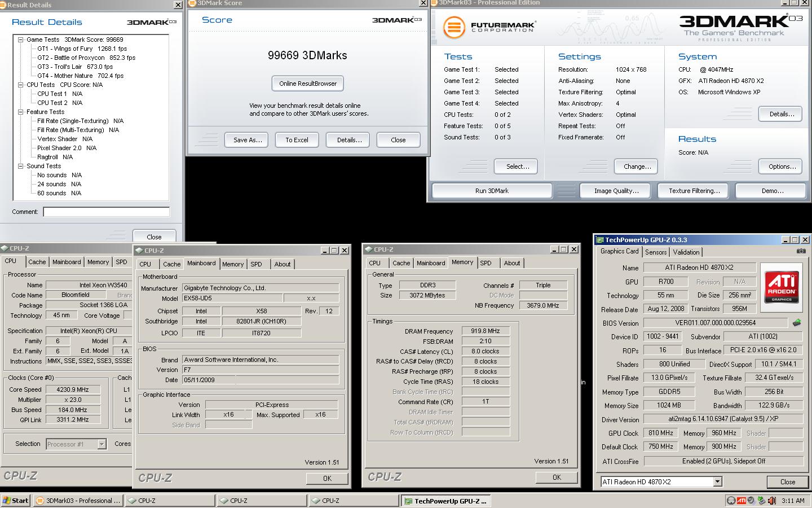
Task: Click Close button in GPU-Z window
Action: 788,482
